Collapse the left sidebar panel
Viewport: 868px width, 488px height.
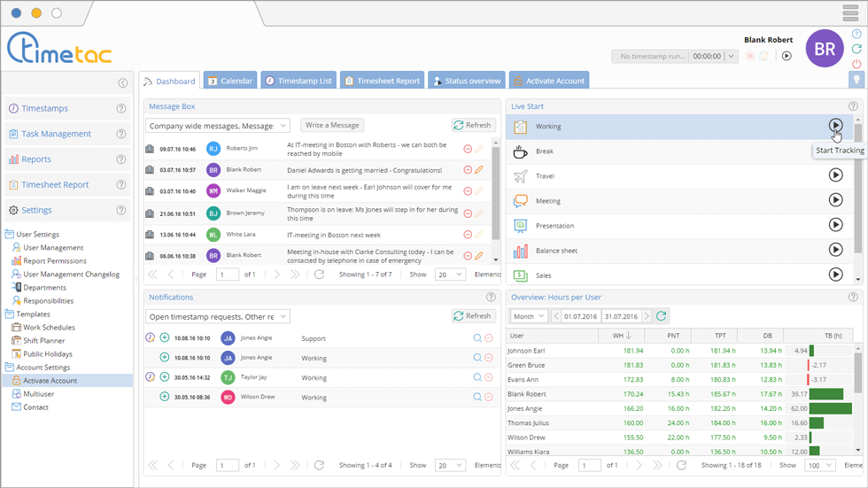click(x=123, y=83)
